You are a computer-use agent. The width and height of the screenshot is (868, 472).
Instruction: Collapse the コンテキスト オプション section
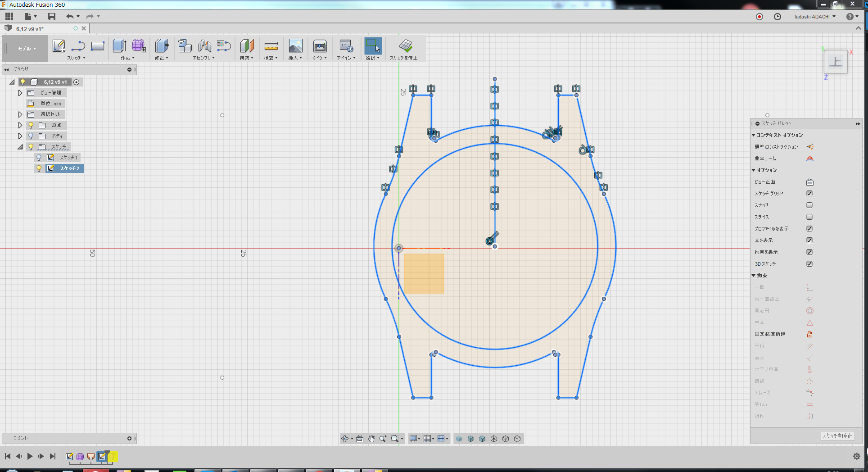click(753, 135)
